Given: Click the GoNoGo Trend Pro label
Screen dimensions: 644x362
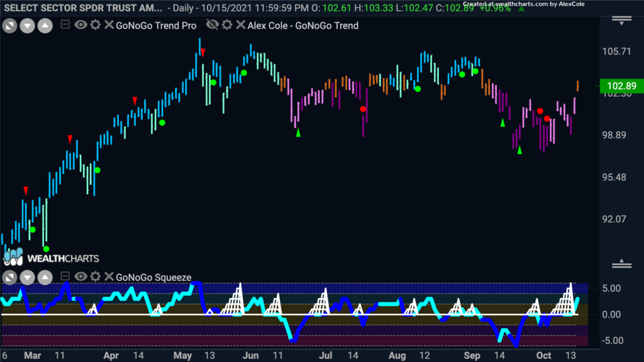Looking at the screenshot, I should click(x=156, y=26).
